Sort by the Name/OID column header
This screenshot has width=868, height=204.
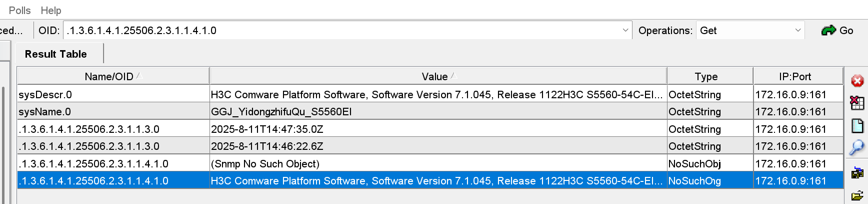109,77
